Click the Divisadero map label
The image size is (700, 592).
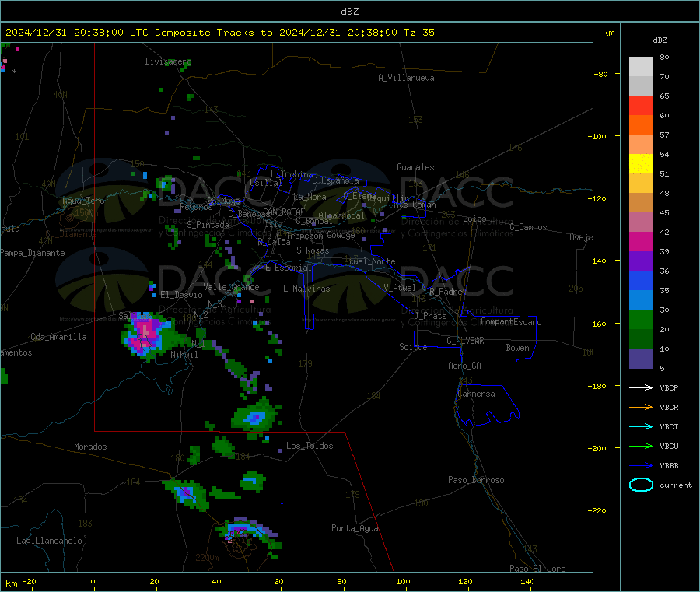pyautogui.click(x=168, y=61)
